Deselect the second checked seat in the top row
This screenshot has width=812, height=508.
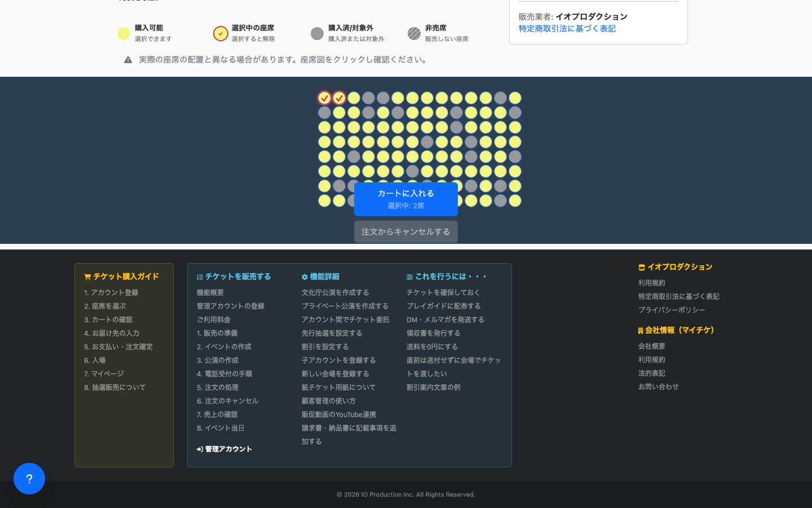click(339, 98)
